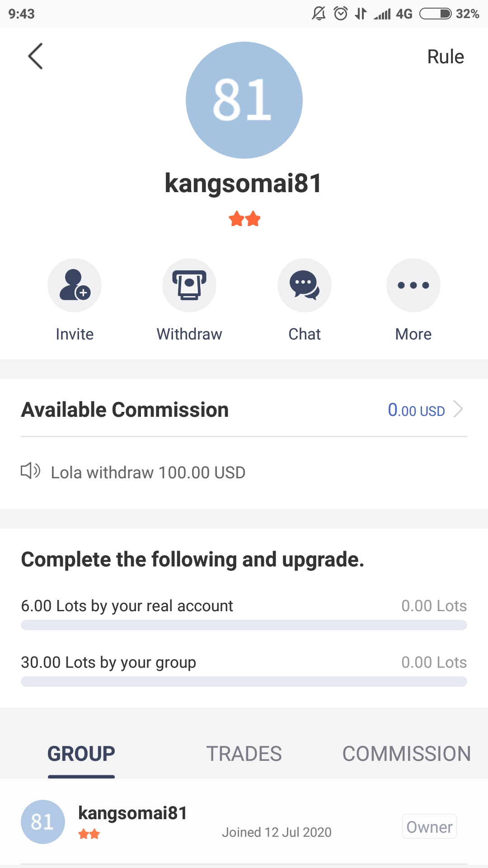Open the More three-dots icon
488x868 pixels.
(x=413, y=285)
